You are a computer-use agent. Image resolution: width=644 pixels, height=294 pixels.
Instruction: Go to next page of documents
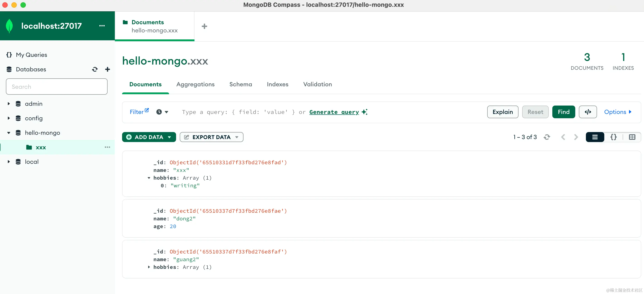coord(576,137)
